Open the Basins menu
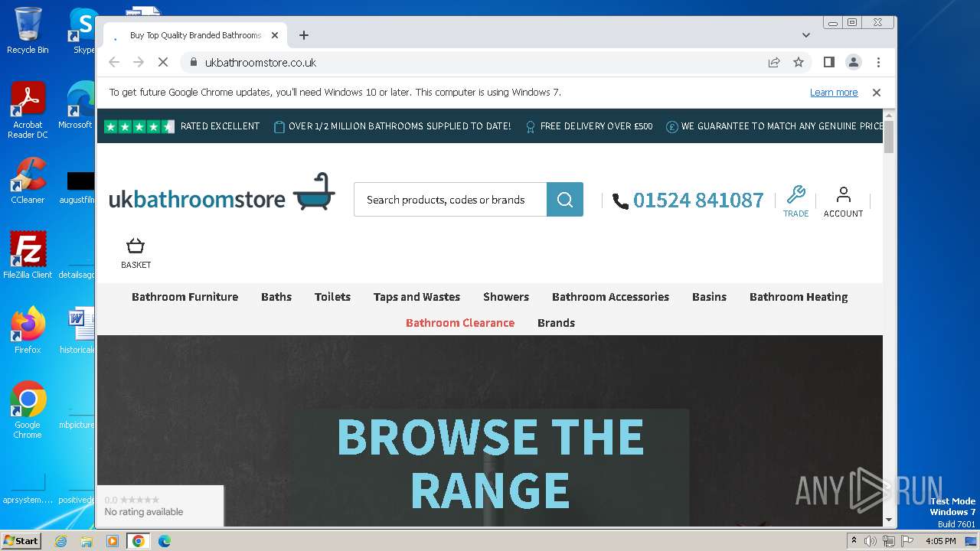 pyautogui.click(x=709, y=297)
